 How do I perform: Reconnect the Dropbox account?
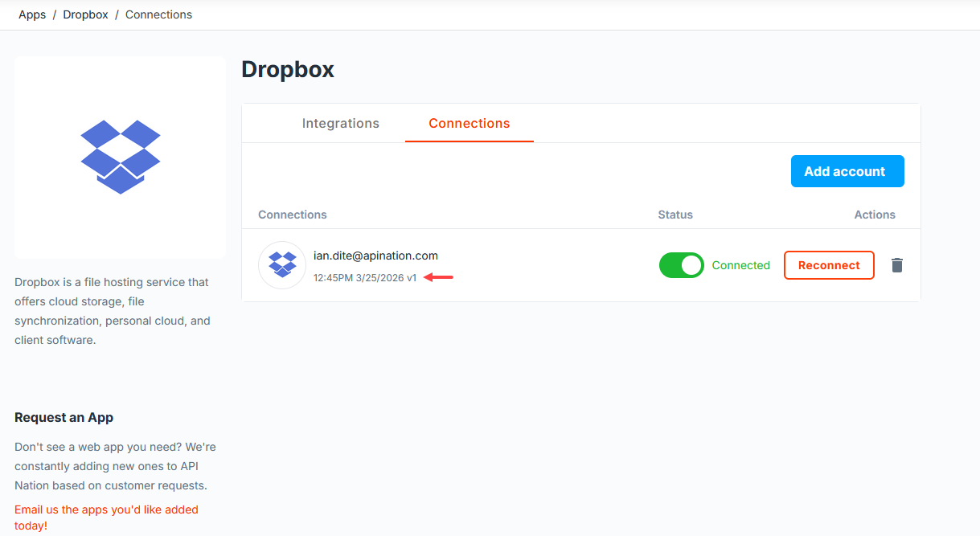tap(829, 265)
